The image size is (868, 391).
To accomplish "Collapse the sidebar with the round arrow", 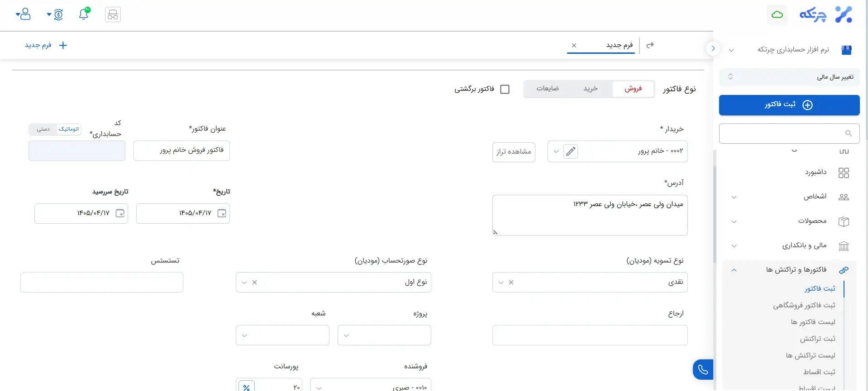I will 713,48.
